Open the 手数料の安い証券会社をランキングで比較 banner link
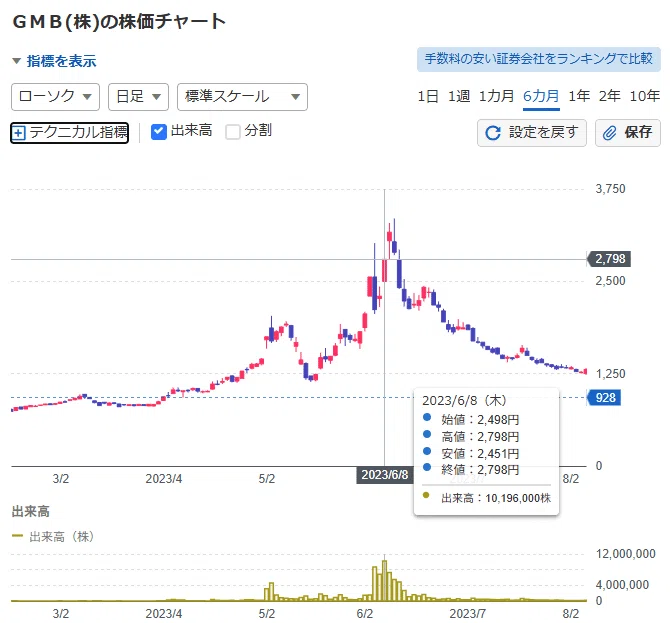This screenshot has width=670, height=623. pos(538,59)
